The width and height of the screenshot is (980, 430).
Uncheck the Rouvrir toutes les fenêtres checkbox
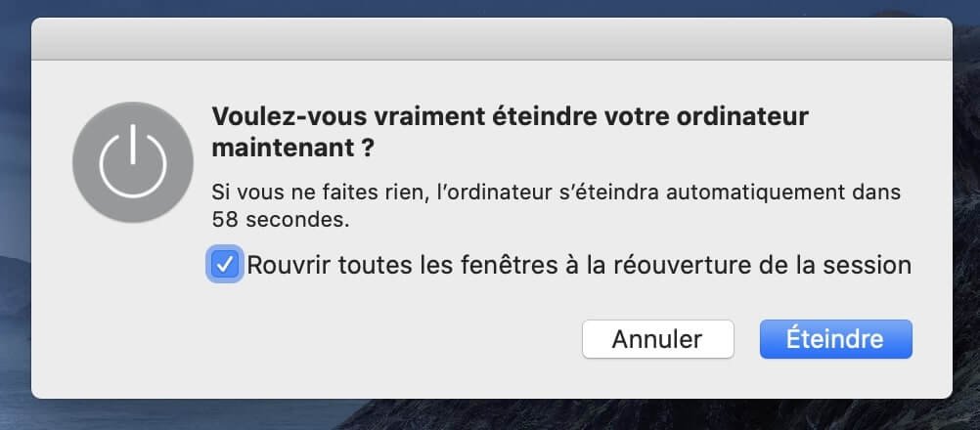click(224, 265)
